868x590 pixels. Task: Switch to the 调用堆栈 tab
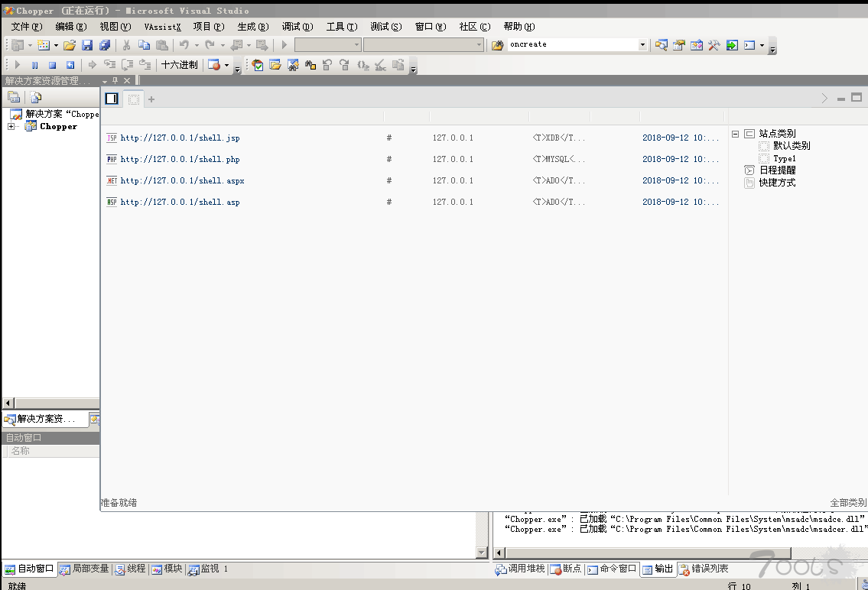tap(520, 569)
